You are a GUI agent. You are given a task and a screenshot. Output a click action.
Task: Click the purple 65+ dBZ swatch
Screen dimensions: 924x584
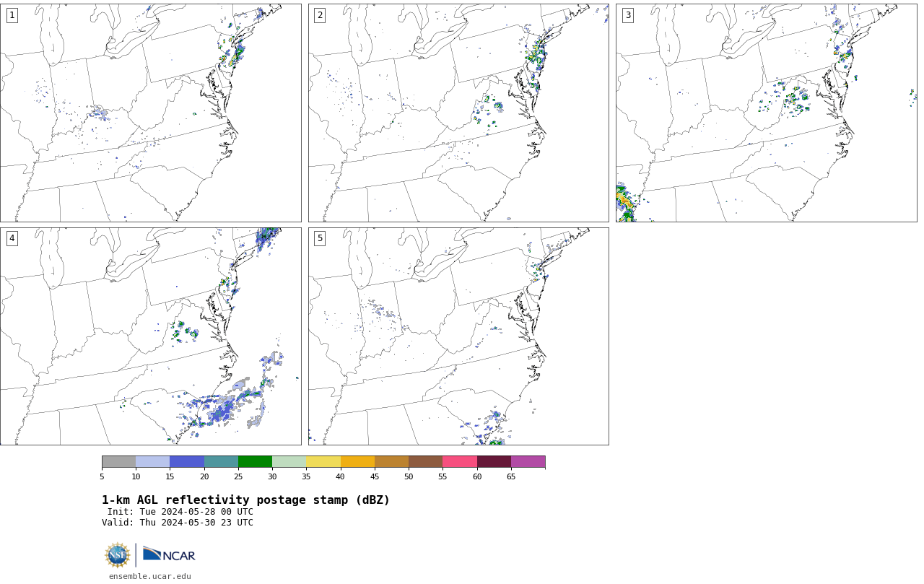(x=528, y=462)
